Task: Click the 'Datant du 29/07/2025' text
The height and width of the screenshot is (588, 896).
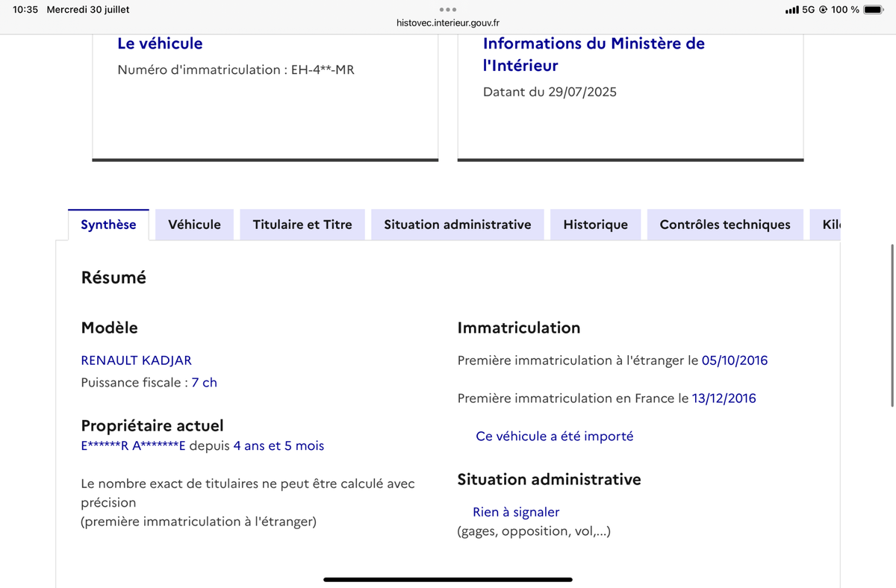Action: [550, 93]
